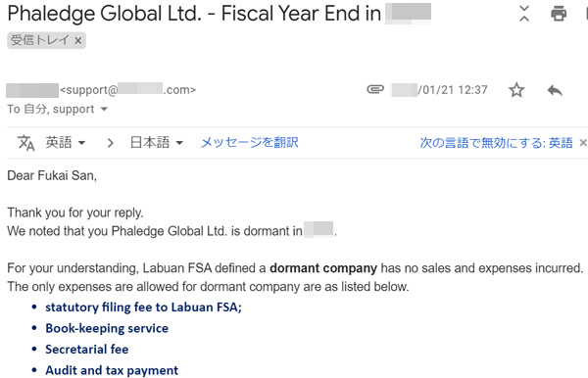Close the translation bar
Viewport: 588px width, 378px height.
(583, 143)
